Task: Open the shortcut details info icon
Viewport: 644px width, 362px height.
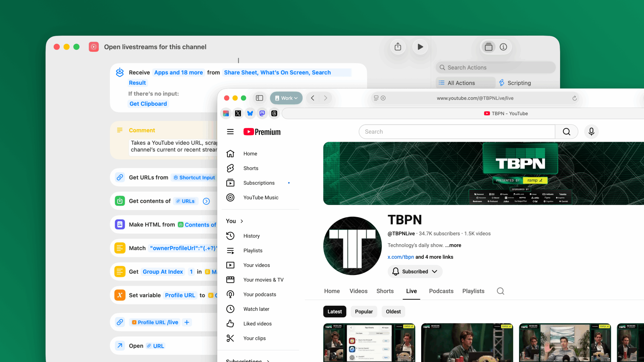Action: pos(503,47)
